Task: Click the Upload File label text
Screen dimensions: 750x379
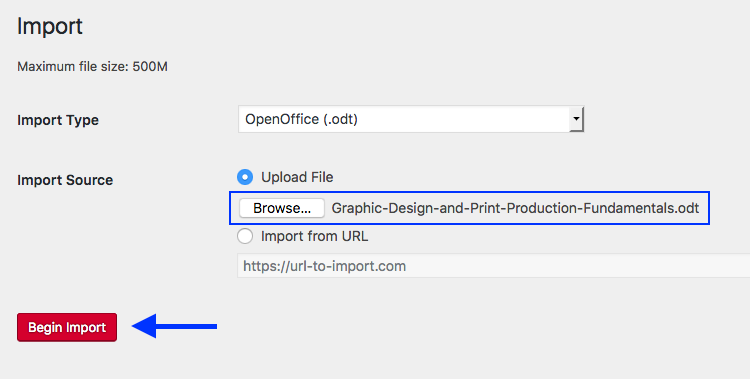Action: click(297, 177)
